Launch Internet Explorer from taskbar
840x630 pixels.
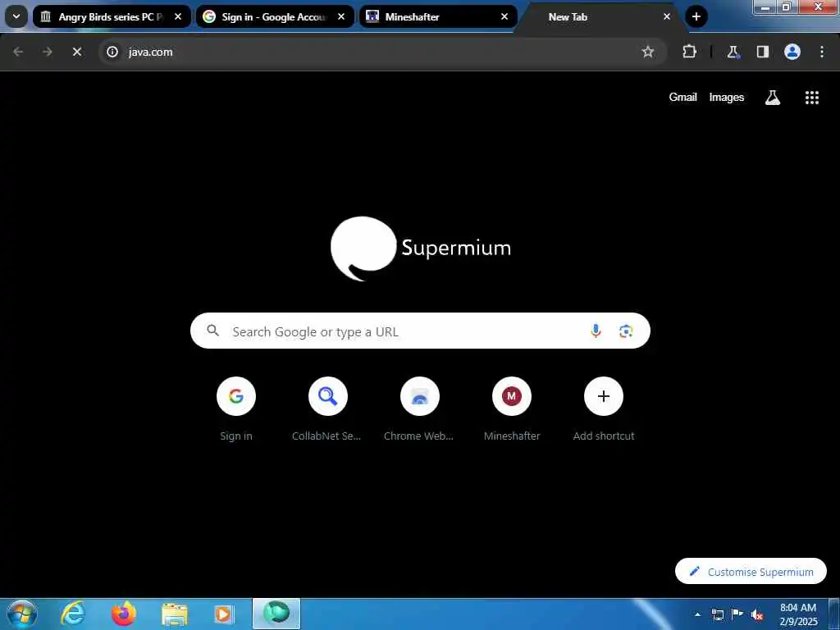click(73, 614)
